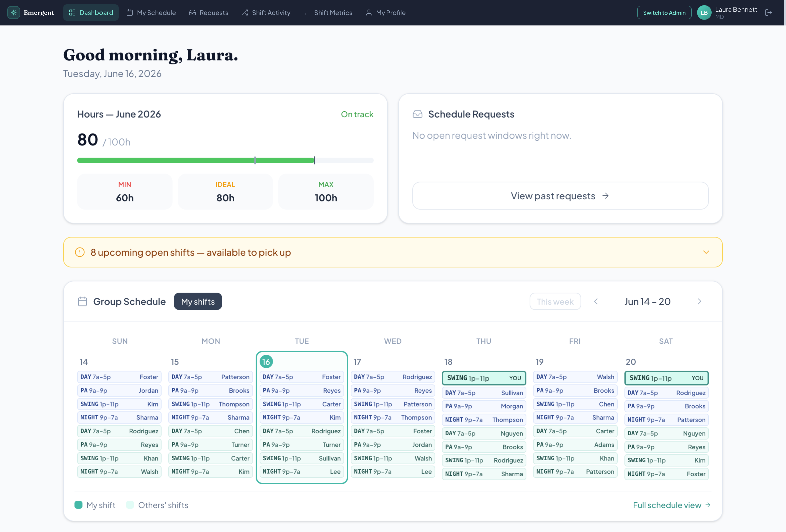
Task: Click NIGHT 9p–7a Lee shift on Tuesday
Action: [302, 472]
